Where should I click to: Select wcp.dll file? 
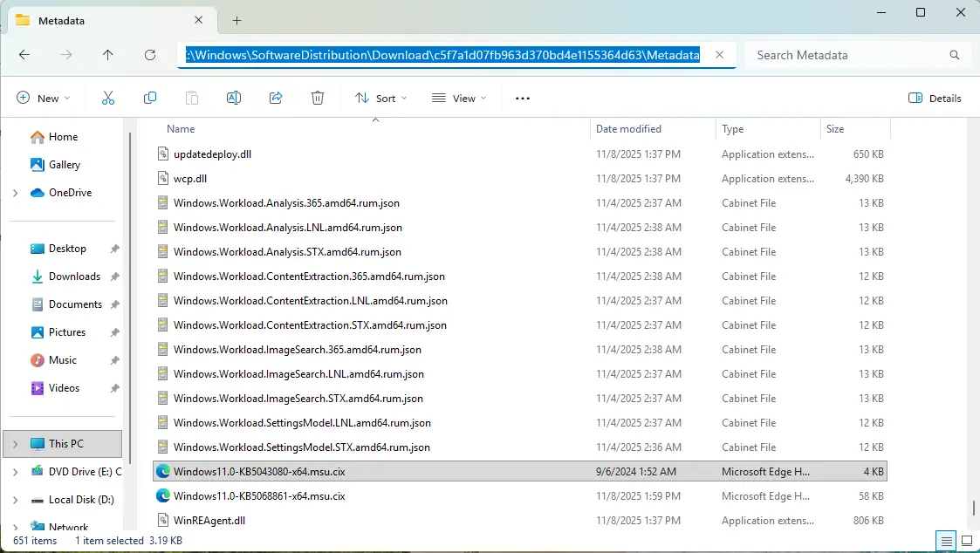[520, 179]
